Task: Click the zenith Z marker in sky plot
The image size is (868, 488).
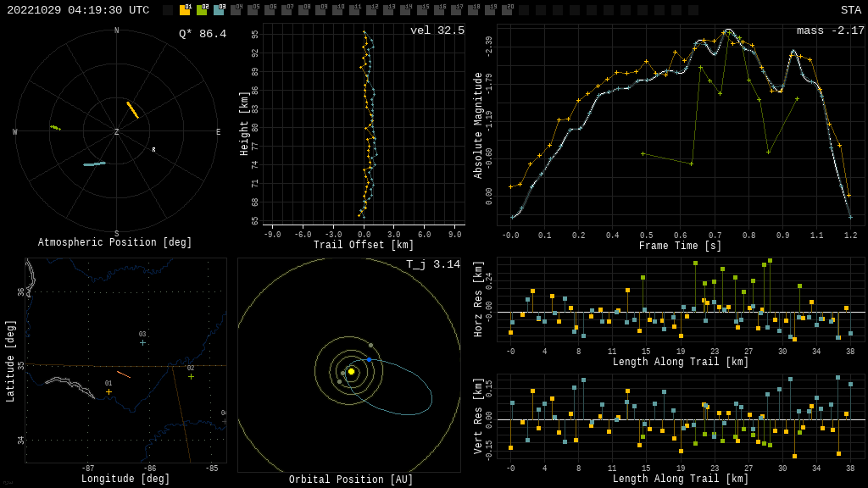Action: pyautogui.click(x=116, y=132)
